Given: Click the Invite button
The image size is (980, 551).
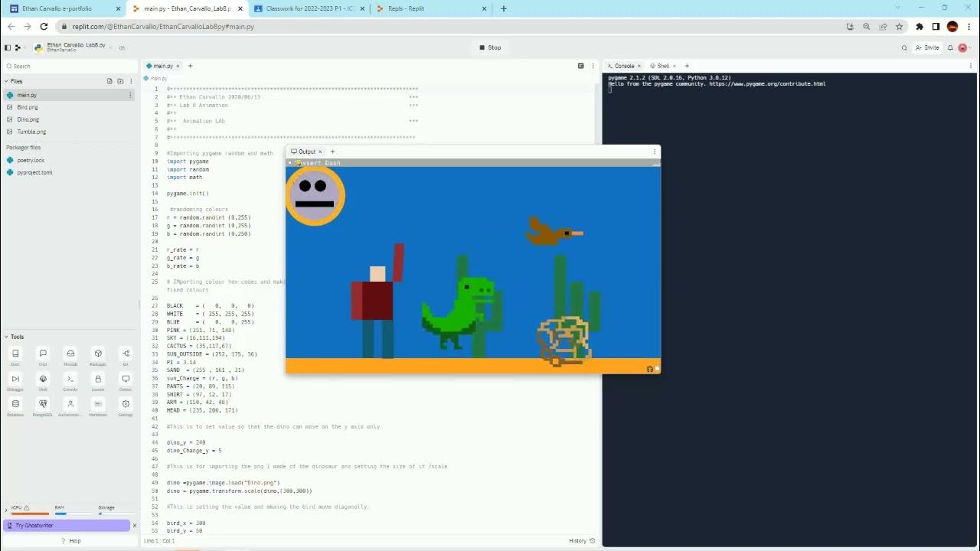Looking at the screenshot, I should pos(927,47).
